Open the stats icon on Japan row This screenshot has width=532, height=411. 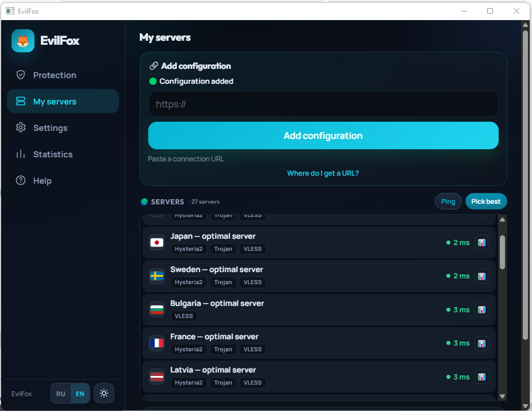tap(482, 243)
